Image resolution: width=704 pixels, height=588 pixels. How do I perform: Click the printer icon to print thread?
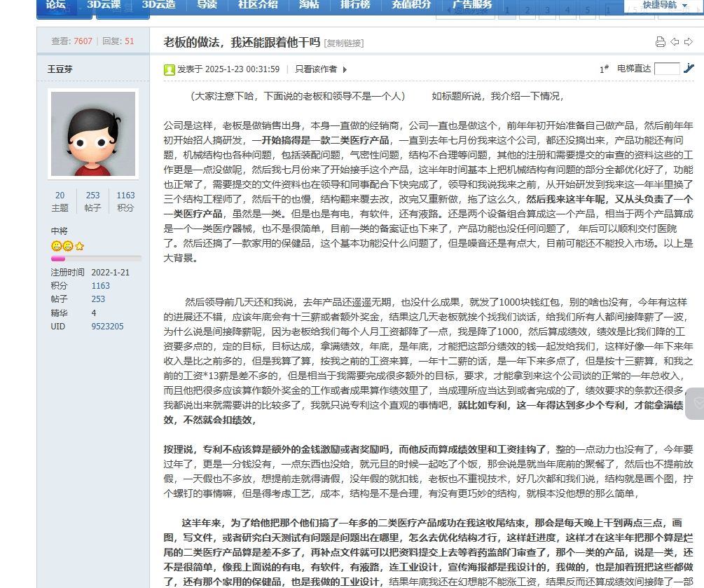tap(660, 42)
